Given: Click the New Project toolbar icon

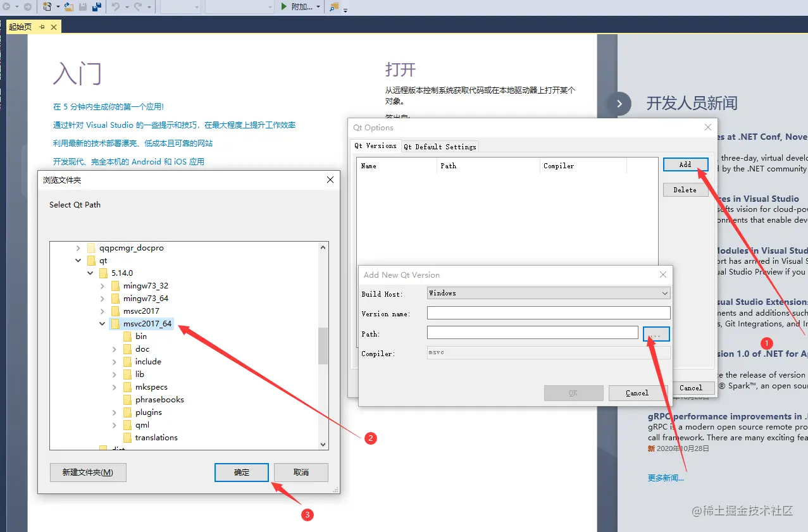Looking at the screenshot, I should (48, 7).
